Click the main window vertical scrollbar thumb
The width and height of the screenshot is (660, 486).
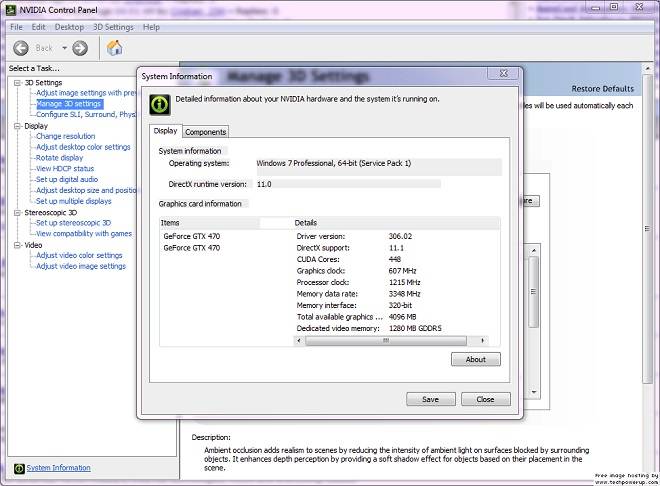(x=648, y=228)
